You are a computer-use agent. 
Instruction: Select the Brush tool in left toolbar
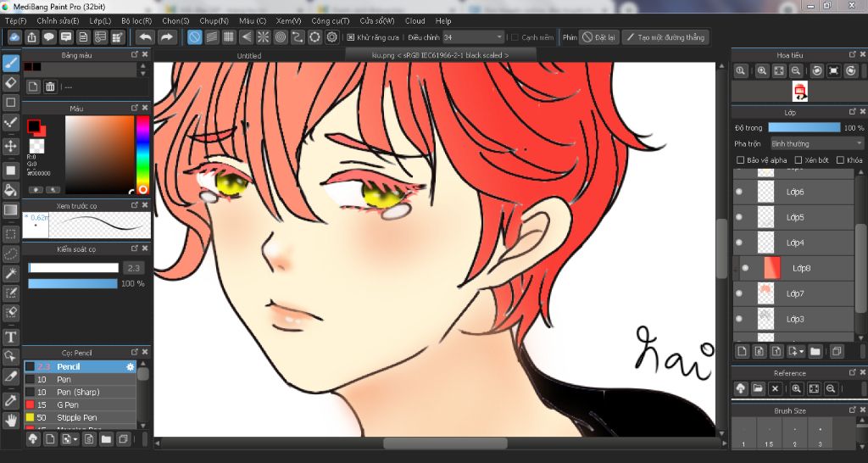[x=10, y=63]
